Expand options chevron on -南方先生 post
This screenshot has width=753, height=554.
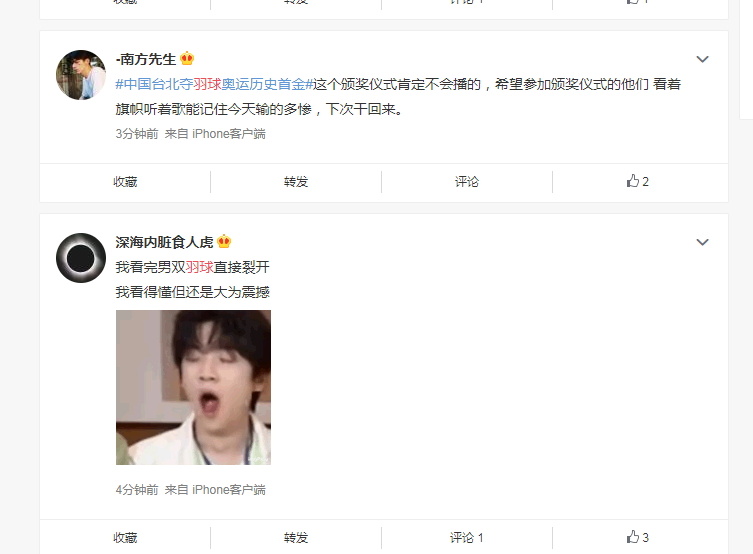coord(702,59)
